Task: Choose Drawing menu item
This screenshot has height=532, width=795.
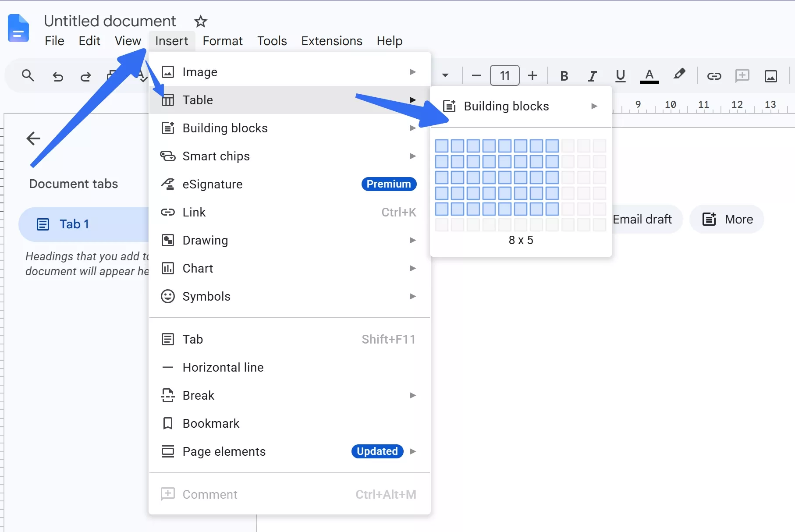Action: [x=289, y=240]
